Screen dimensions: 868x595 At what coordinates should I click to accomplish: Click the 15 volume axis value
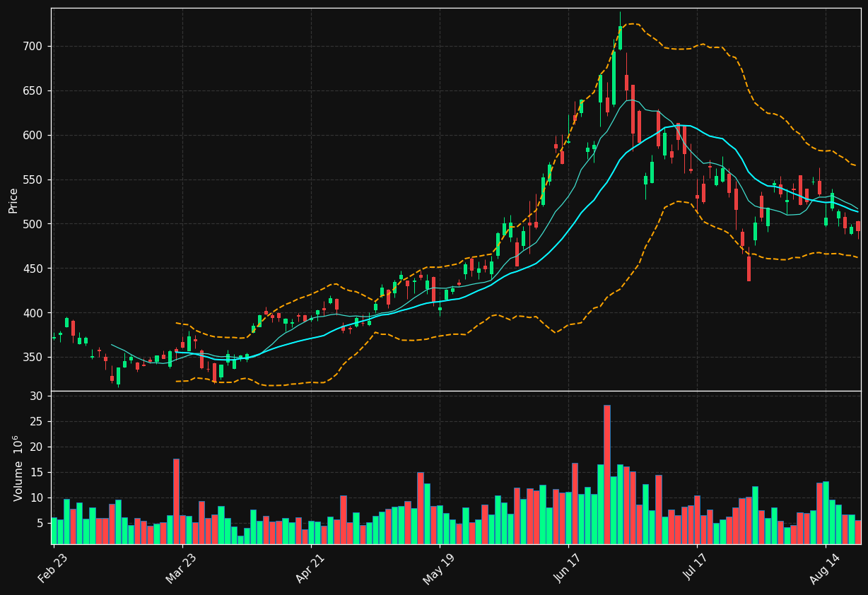[x=38, y=473]
